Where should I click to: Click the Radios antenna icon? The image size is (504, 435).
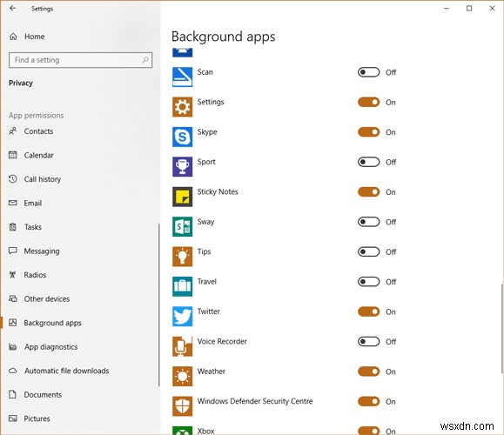point(12,275)
